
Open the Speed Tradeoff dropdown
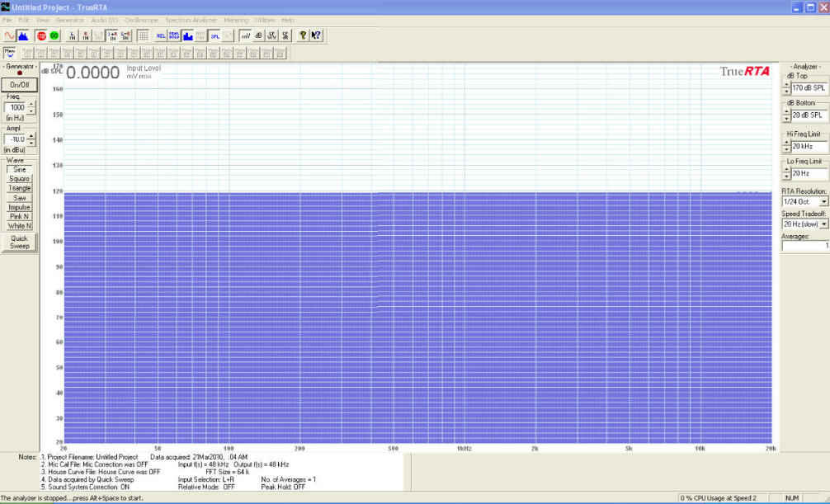tap(823, 224)
